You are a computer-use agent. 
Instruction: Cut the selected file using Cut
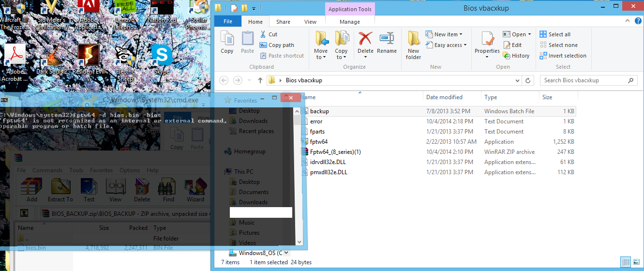tap(269, 34)
